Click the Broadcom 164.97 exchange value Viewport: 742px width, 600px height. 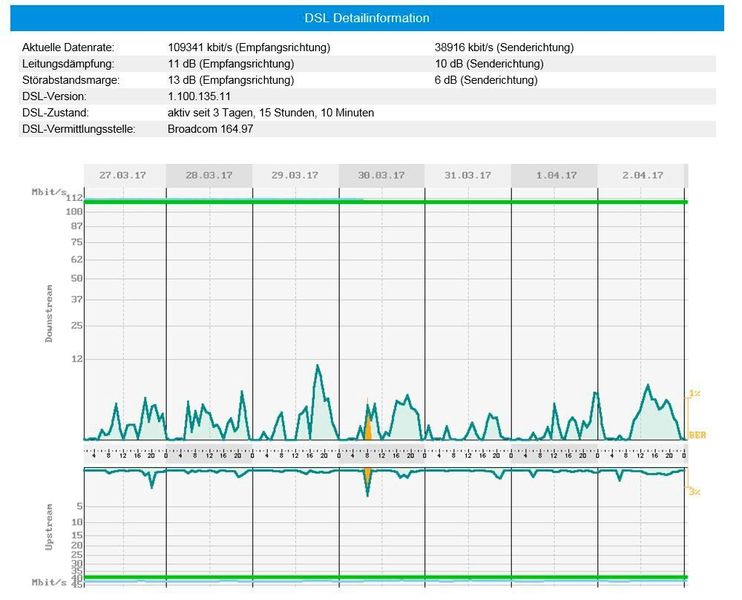(x=210, y=129)
